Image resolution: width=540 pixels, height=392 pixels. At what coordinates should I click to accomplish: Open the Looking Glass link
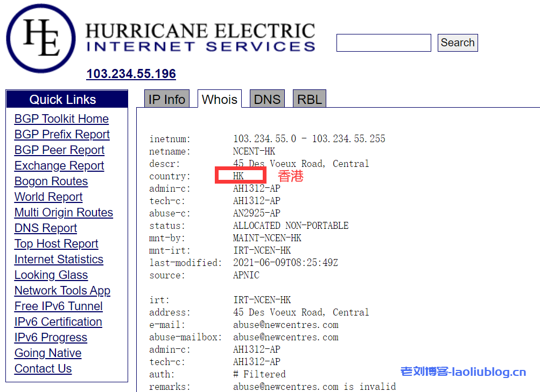(51, 275)
